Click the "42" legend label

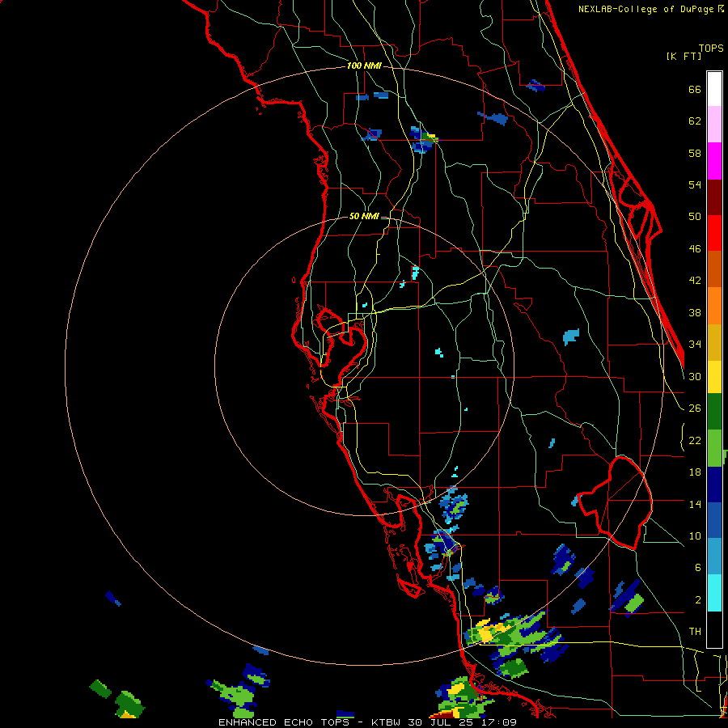tap(695, 281)
